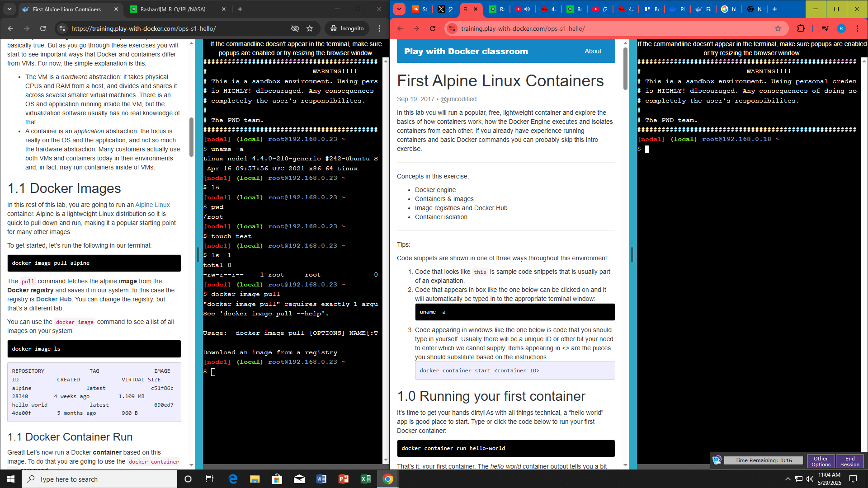The width and height of the screenshot is (868, 488).
Task: Click the lab page scrollbar in the red window
Action: (x=625, y=68)
